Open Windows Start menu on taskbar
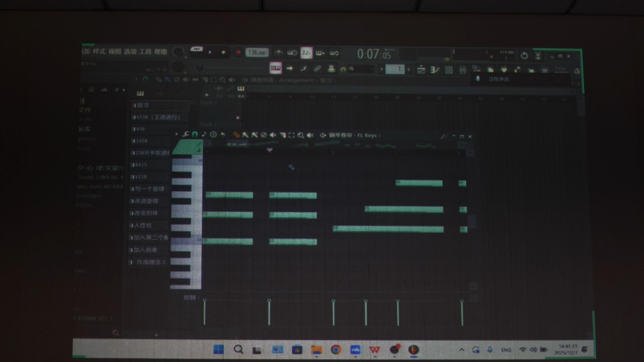Viewport: 644px width, 362px height. [218, 350]
